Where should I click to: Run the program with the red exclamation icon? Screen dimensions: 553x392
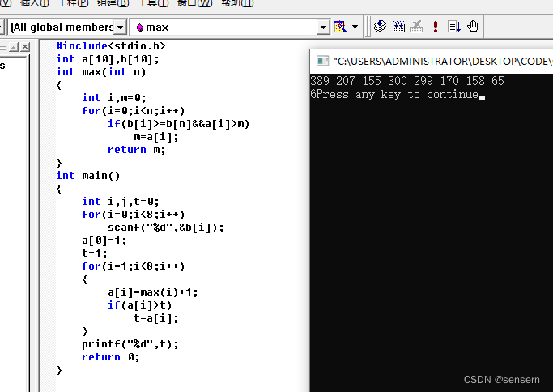coord(436,27)
